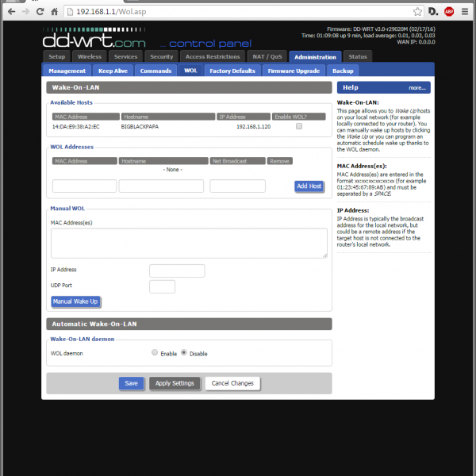Click the browser forward arrow

click(x=28, y=12)
